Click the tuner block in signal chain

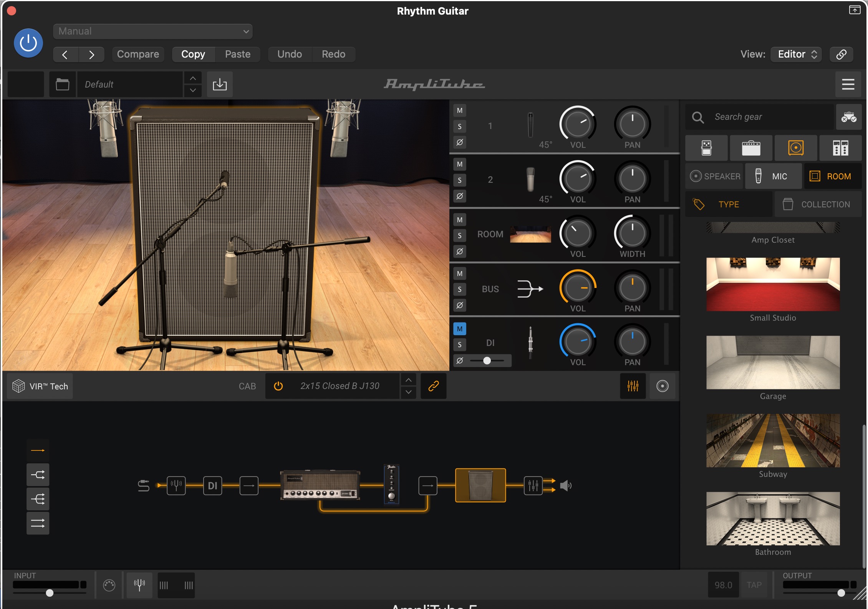point(176,486)
